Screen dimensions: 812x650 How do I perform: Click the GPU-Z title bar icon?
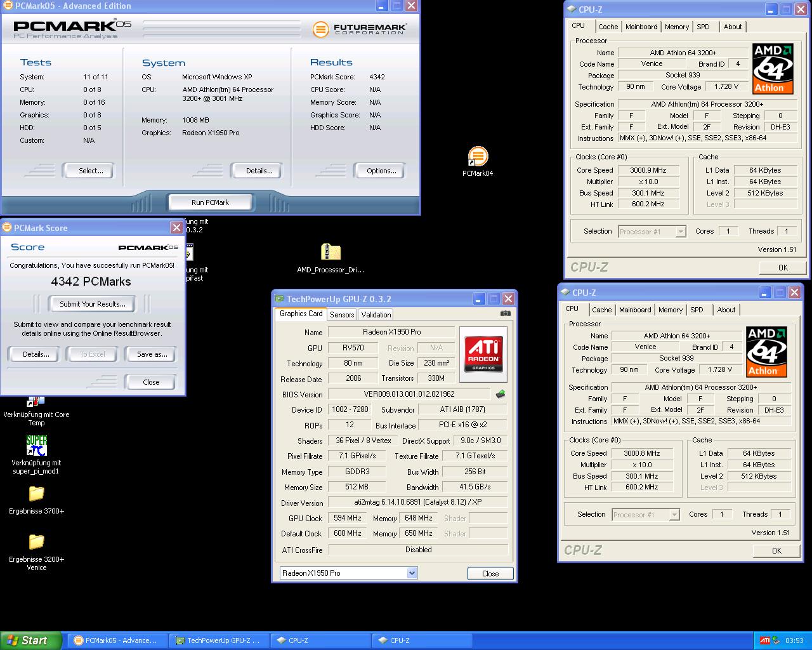tap(279, 299)
